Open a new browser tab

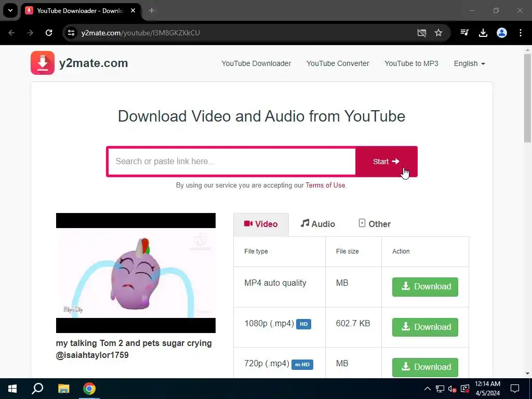point(152,10)
